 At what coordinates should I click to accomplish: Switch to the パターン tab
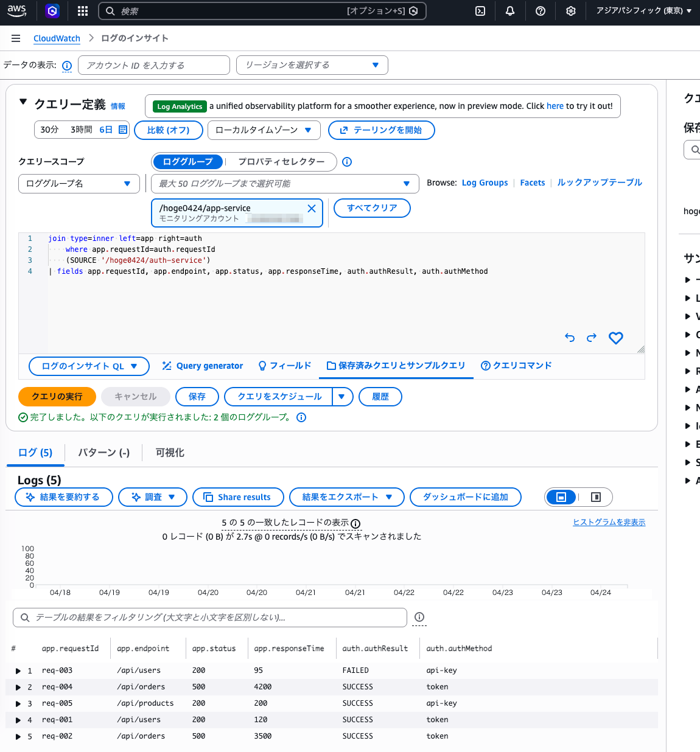coord(103,453)
